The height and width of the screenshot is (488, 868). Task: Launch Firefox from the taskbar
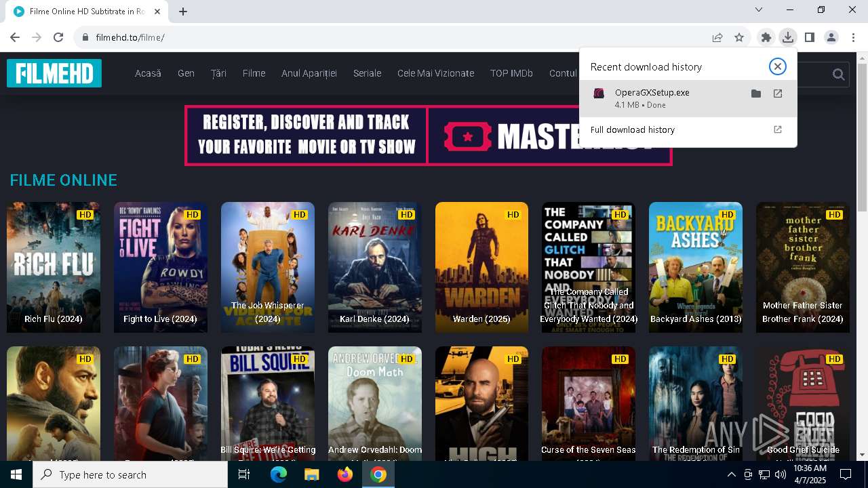coord(345,474)
